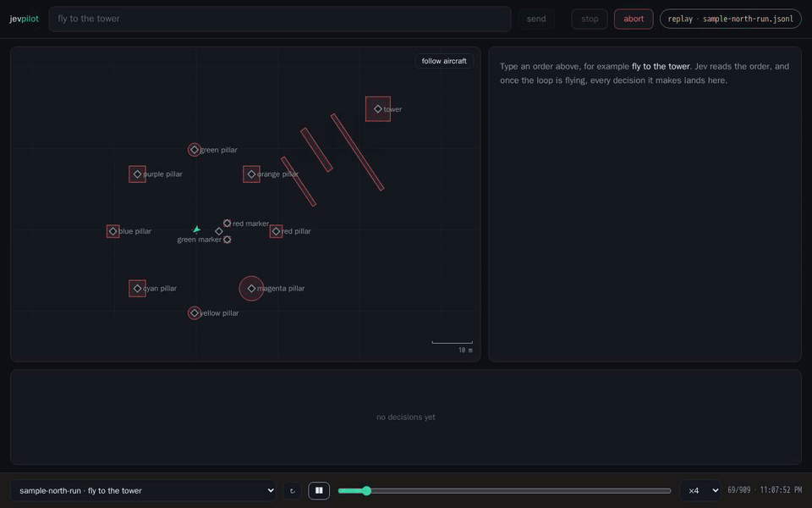Select the tower waypoint diamond

(x=378, y=109)
